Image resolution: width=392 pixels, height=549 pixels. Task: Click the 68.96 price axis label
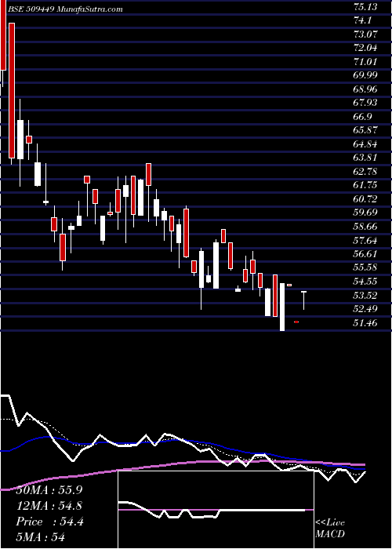tap(365, 89)
